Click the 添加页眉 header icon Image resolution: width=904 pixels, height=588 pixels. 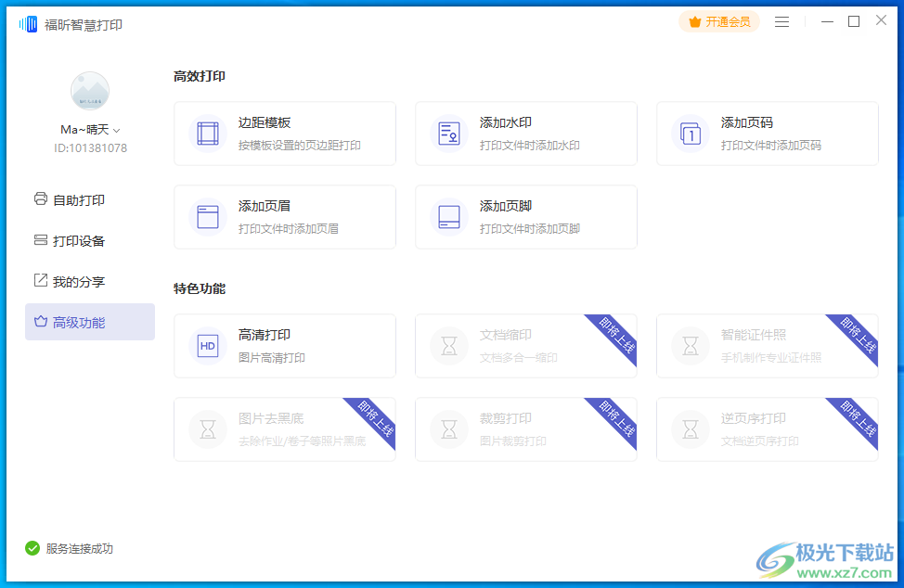pos(208,217)
